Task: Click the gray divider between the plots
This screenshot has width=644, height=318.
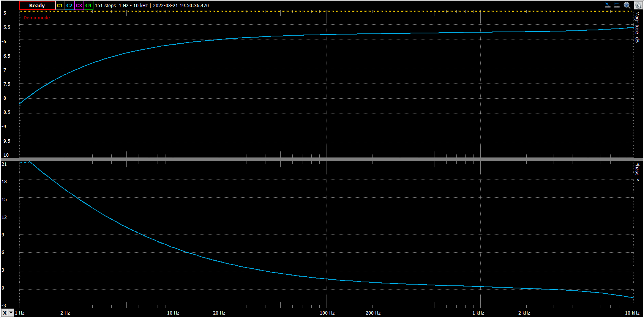Action: tap(322, 159)
